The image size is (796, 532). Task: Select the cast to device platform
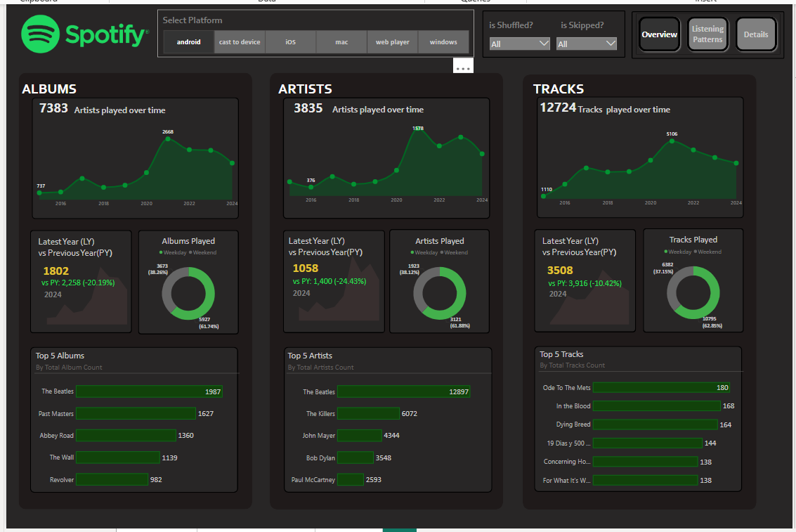[240, 42]
